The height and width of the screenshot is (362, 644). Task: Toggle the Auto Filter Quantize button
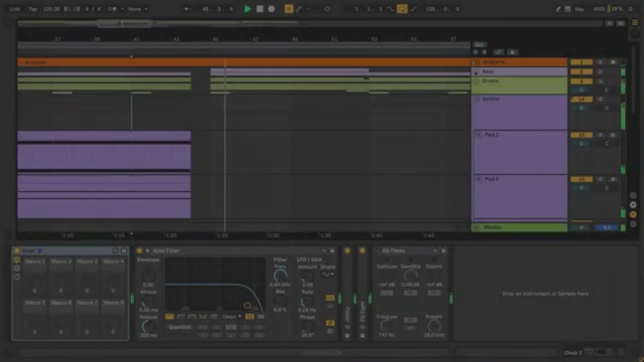pyautogui.click(x=180, y=327)
